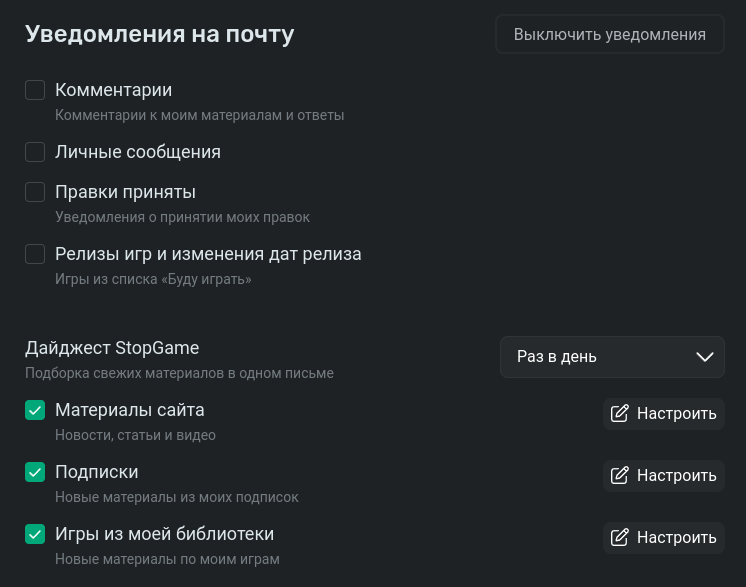
Task: Click edit icon beside Материалы сайта
Action: pyautogui.click(x=620, y=414)
